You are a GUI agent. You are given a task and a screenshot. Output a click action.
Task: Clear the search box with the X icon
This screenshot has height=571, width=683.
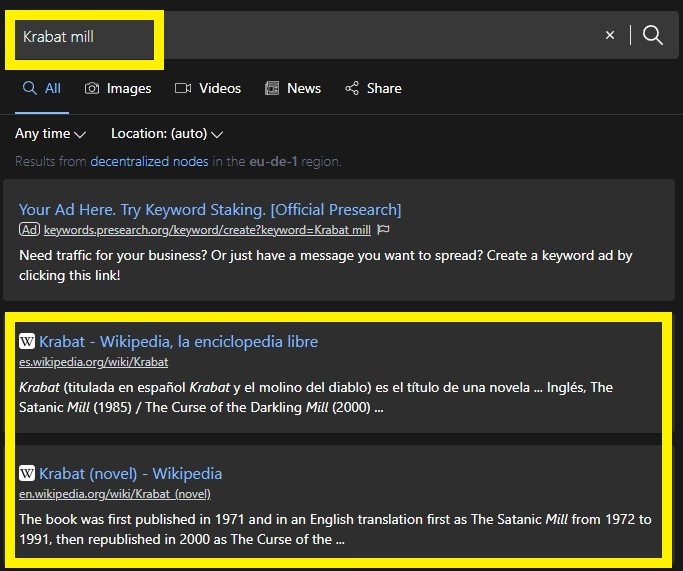[x=610, y=35]
